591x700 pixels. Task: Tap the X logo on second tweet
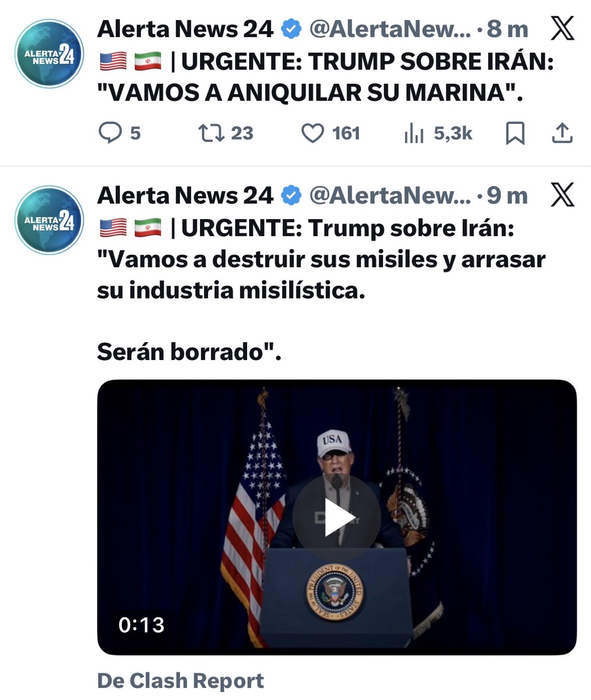coord(563,195)
